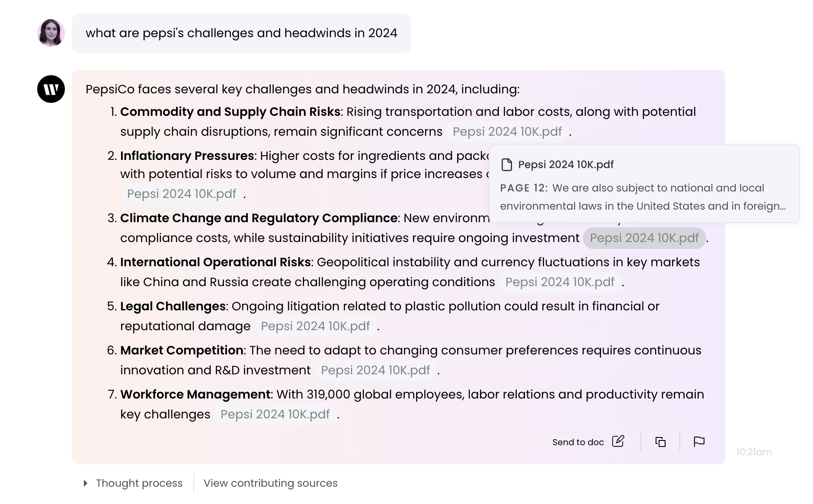813x504 pixels.
Task: Click the Send to doc edit icon
Action: click(x=618, y=441)
